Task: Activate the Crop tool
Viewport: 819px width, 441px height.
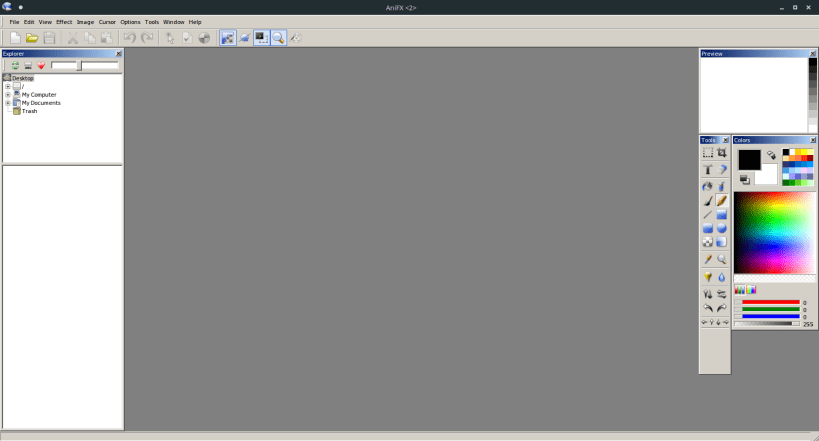Action: click(721, 153)
